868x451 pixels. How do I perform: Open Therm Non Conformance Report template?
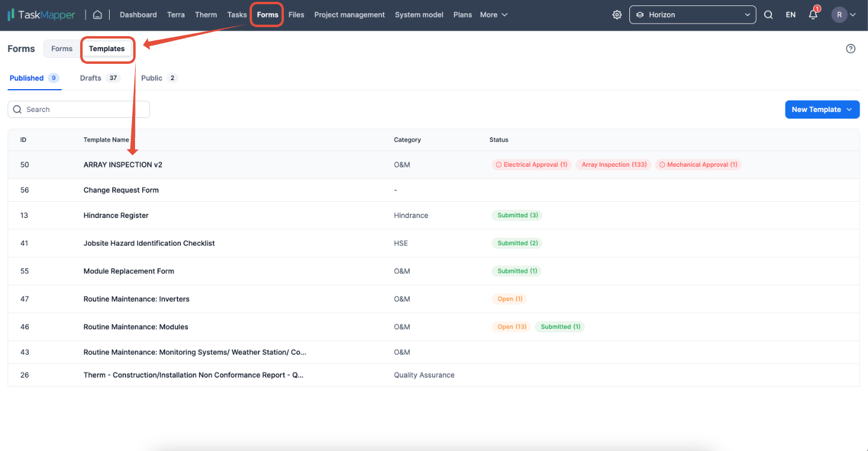pos(193,375)
